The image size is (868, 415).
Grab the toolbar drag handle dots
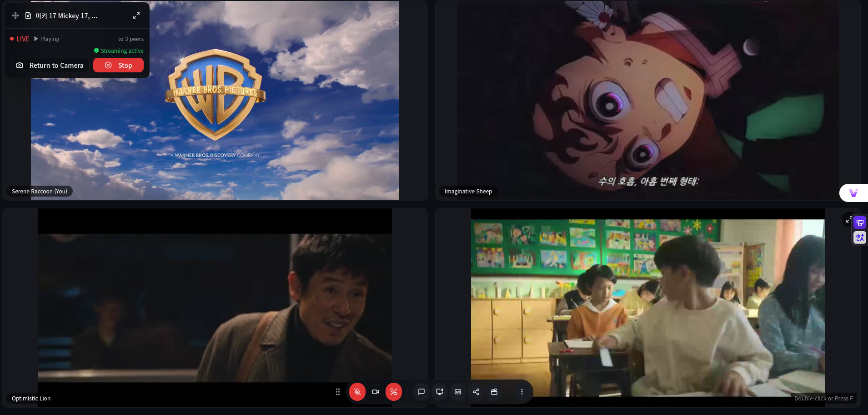click(x=338, y=392)
